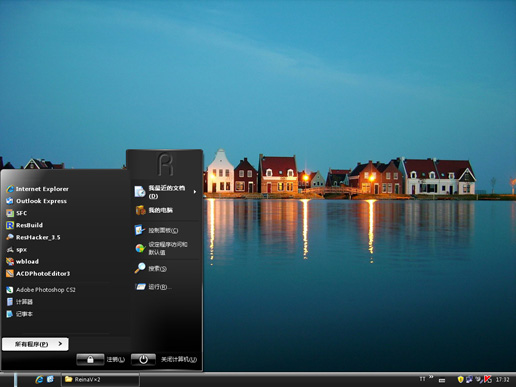Open the 记事本 notepad entry
This screenshot has width=516, height=387.
[x=19, y=314]
